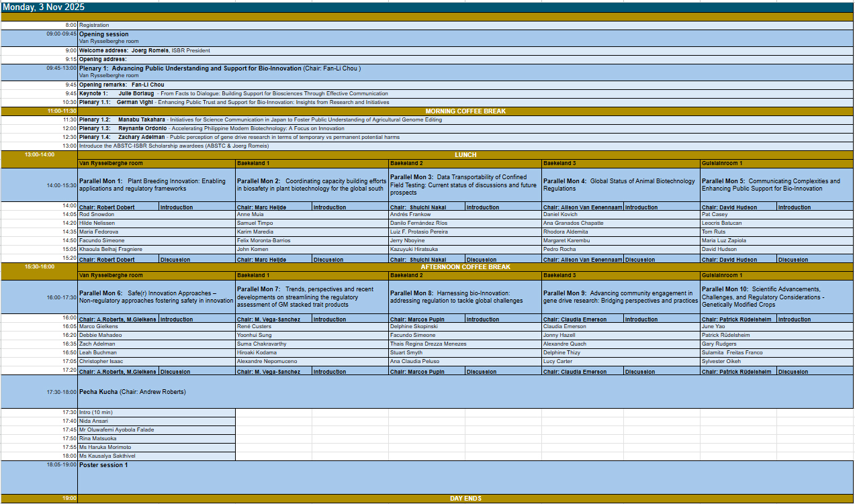
Task: Select the Afternoon Coffee Break banner
Action: point(465,266)
